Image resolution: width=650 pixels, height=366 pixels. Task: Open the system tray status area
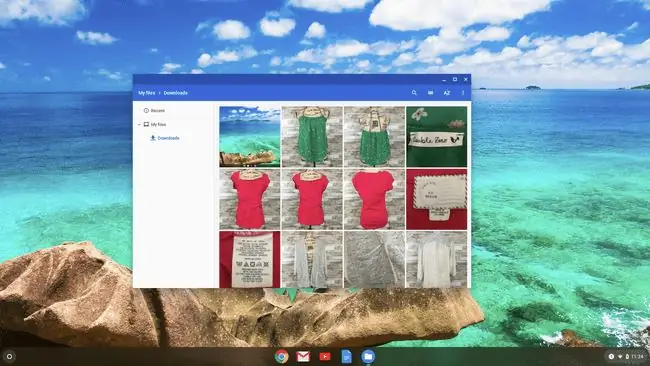pyautogui.click(x=626, y=356)
